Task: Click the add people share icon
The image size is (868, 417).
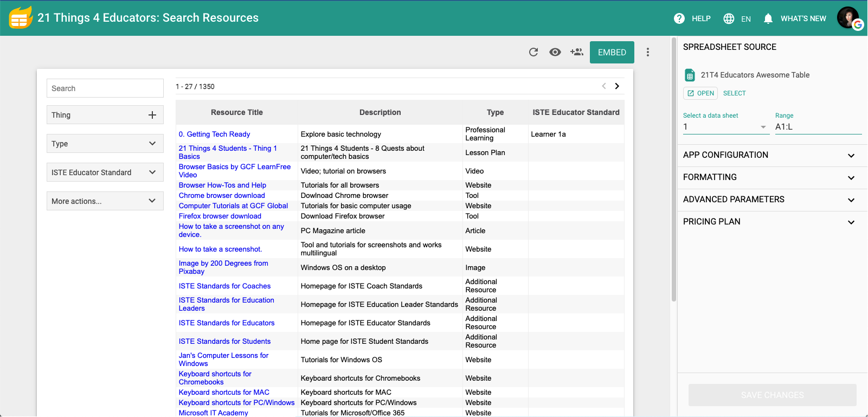Action: coord(577,52)
